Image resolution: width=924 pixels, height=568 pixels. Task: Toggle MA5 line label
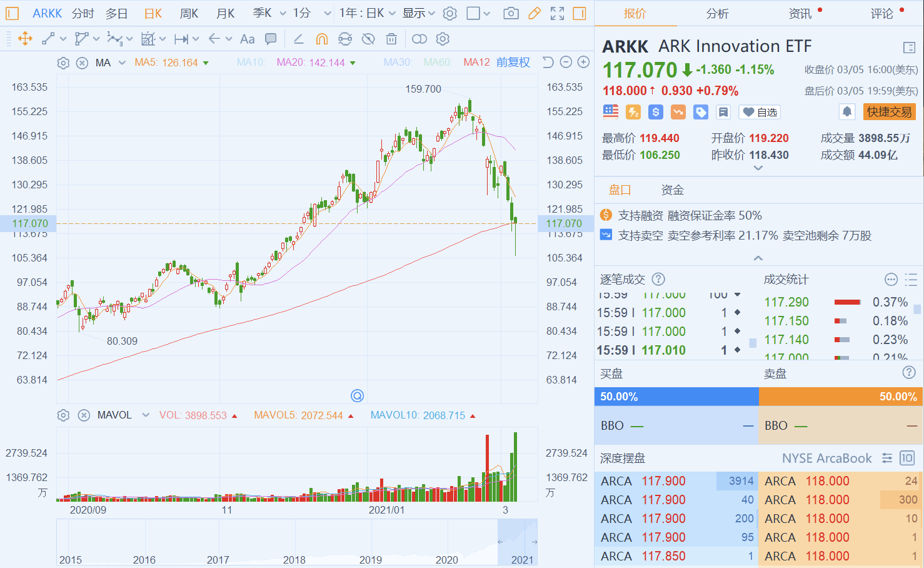coord(166,63)
